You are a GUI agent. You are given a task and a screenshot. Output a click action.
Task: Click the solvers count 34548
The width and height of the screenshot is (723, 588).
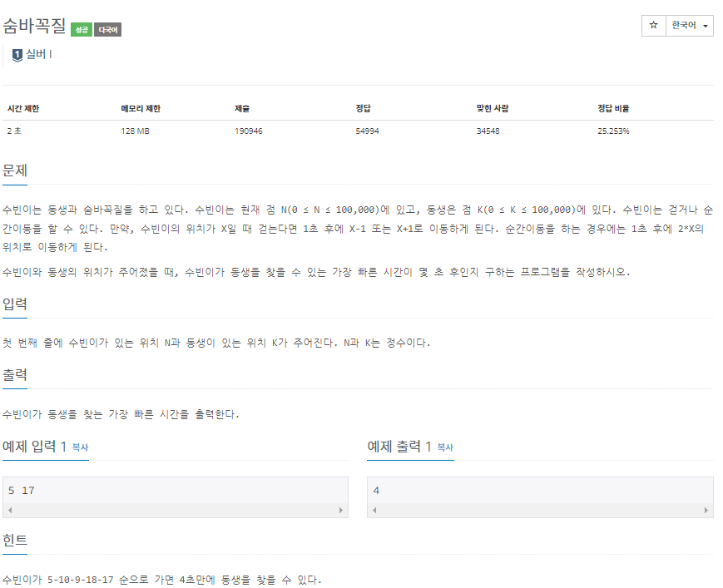click(488, 131)
